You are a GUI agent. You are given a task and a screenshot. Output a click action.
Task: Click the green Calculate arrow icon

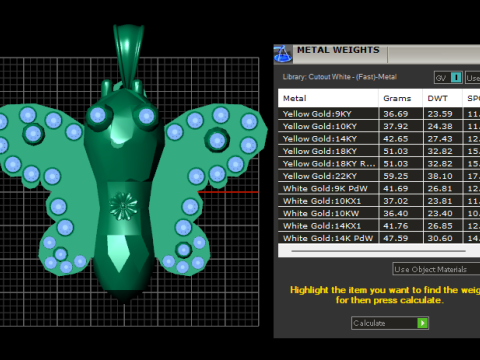(x=422, y=323)
